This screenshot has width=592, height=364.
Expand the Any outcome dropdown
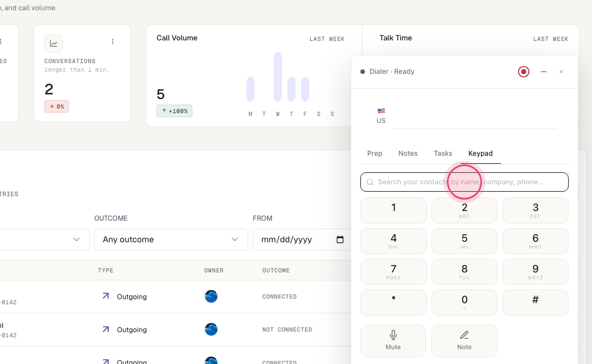[x=171, y=239]
